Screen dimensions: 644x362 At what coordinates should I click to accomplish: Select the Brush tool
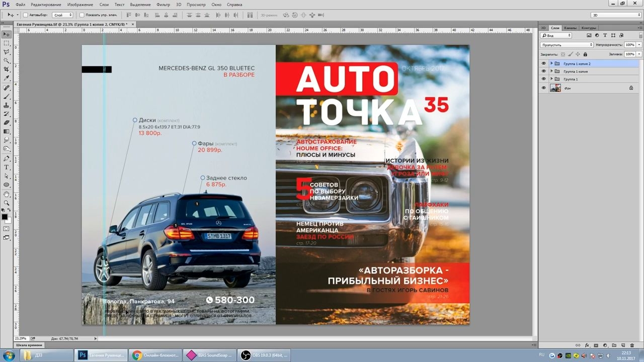[x=7, y=97]
